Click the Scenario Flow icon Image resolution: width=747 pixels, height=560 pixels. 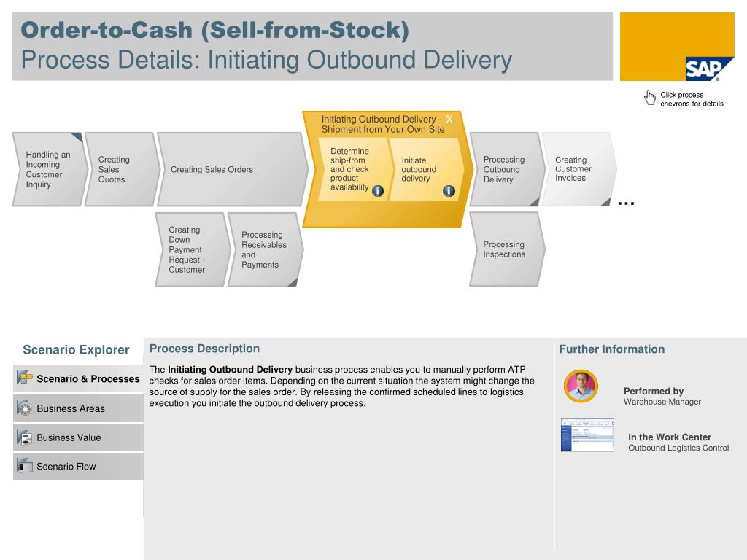(24, 466)
